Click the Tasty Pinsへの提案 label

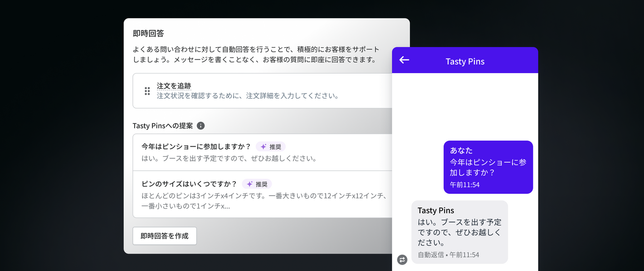click(163, 126)
